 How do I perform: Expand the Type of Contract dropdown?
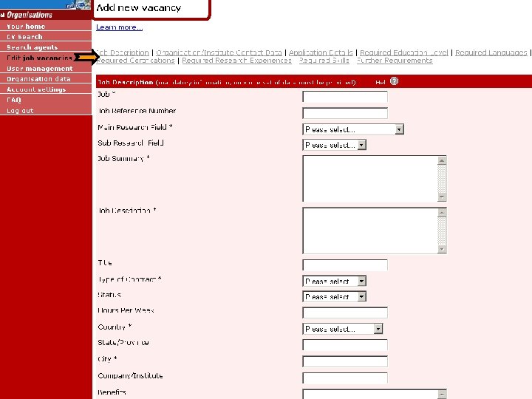(x=334, y=281)
